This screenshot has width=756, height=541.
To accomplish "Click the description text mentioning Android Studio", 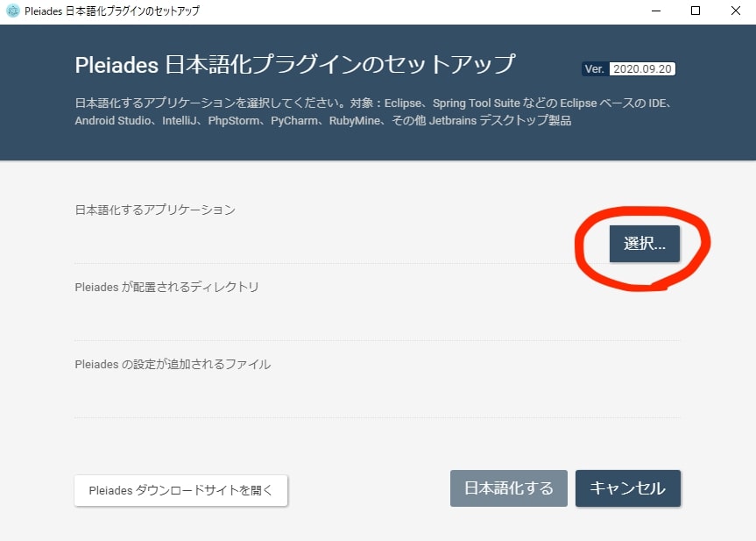I will pos(375,111).
